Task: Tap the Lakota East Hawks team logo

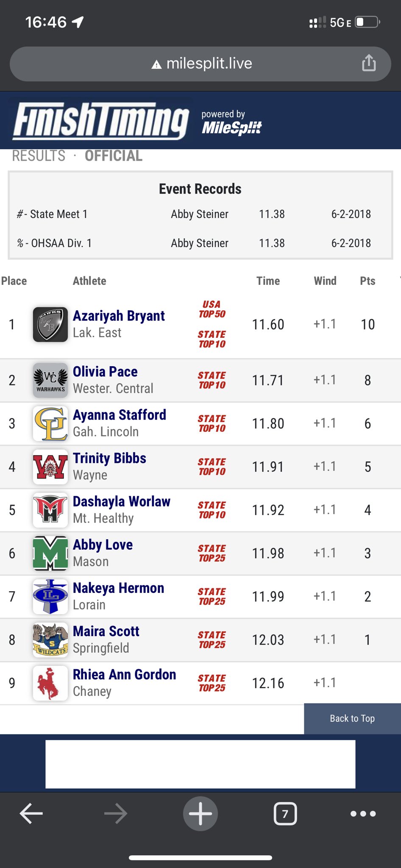Action: point(50,325)
